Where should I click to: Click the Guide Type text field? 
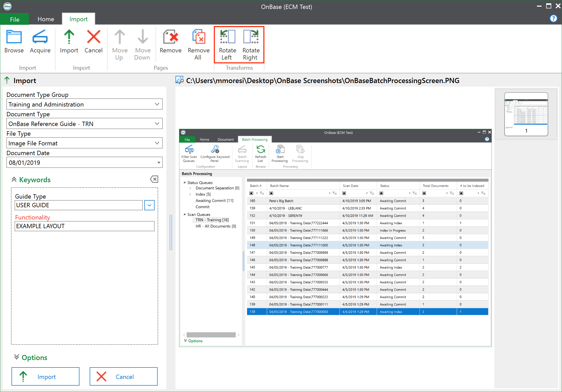[79, 205]
